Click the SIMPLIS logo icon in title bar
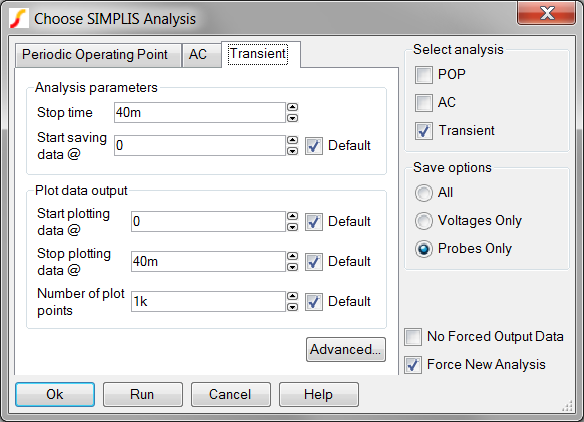The image size is (584, 422). click(x=19, y=18)
